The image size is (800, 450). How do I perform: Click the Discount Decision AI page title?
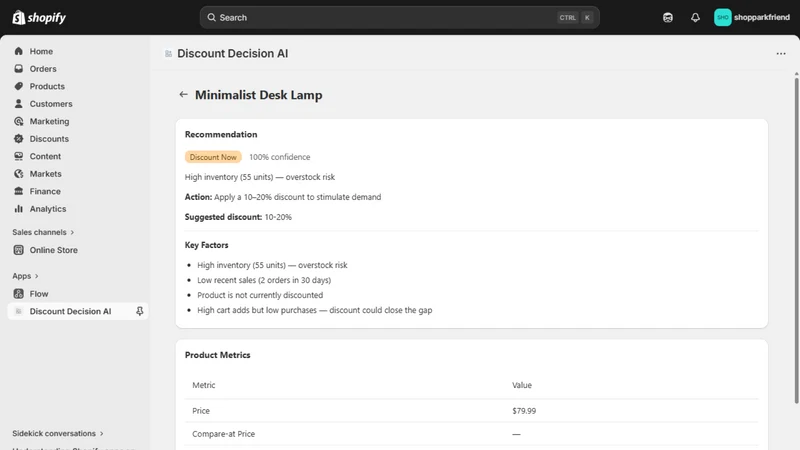(233, 54)
